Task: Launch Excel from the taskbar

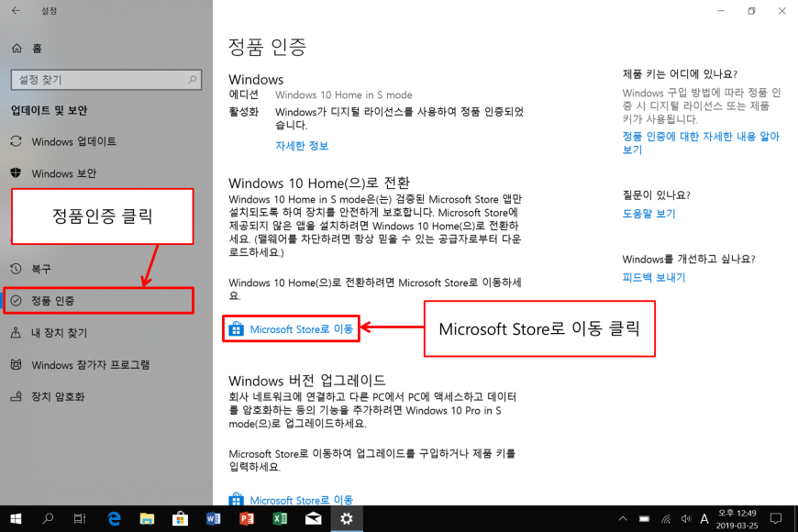Action: point(280,519)
